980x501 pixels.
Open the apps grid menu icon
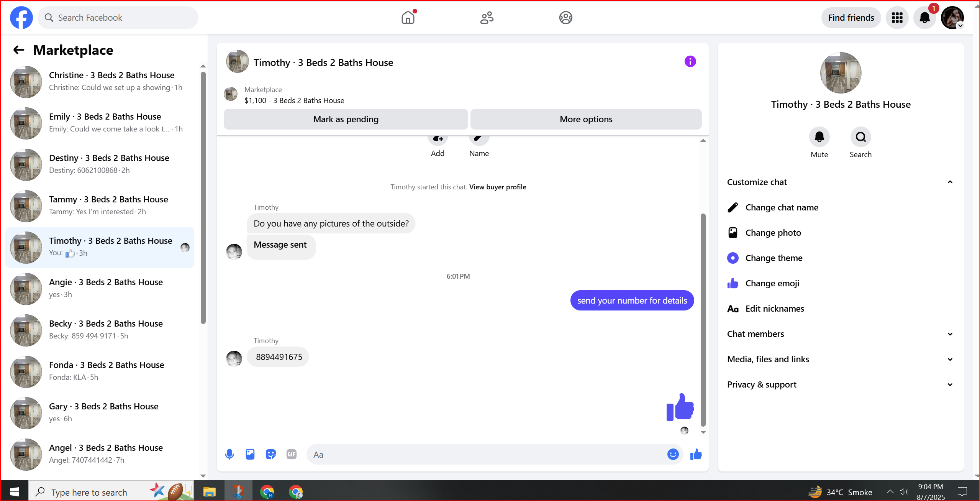click(x=897, y=18)
